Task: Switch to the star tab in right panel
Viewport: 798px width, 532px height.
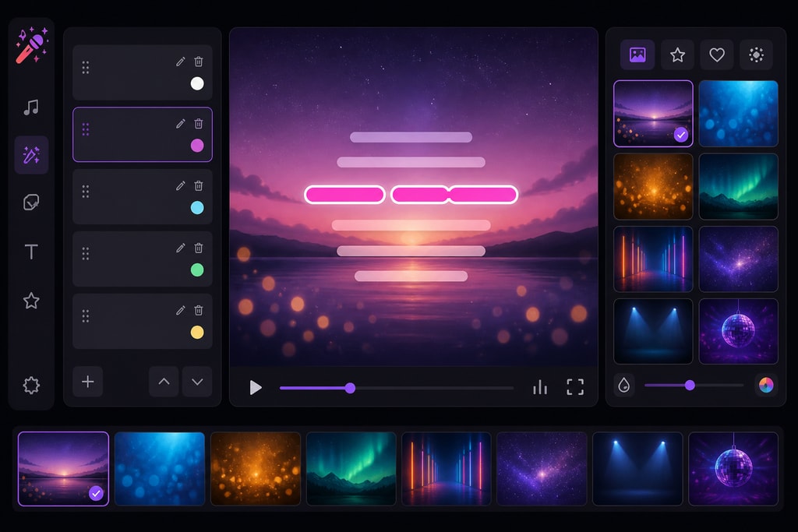Action: 677,55
